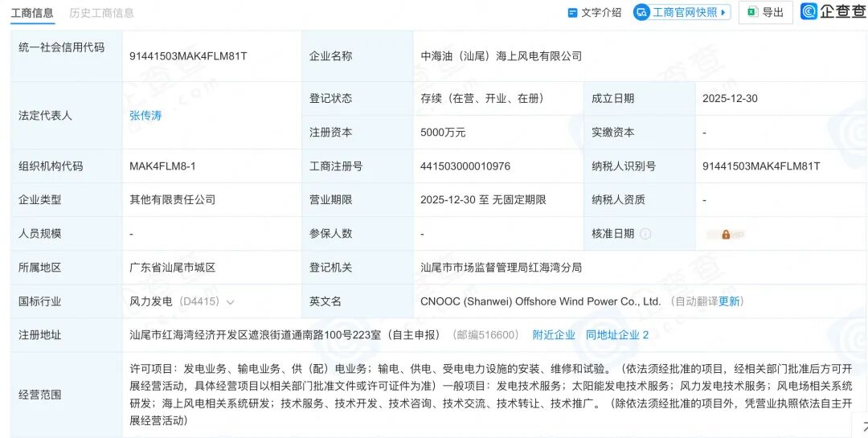Select founding date 2025-12-30 value
The height and width of the screenshot is (438, 868).
pyautogui.click(x=730, y=99)
